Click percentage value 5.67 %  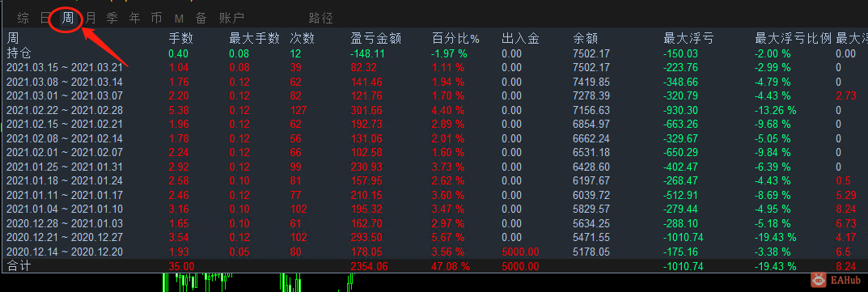(448, 237)
